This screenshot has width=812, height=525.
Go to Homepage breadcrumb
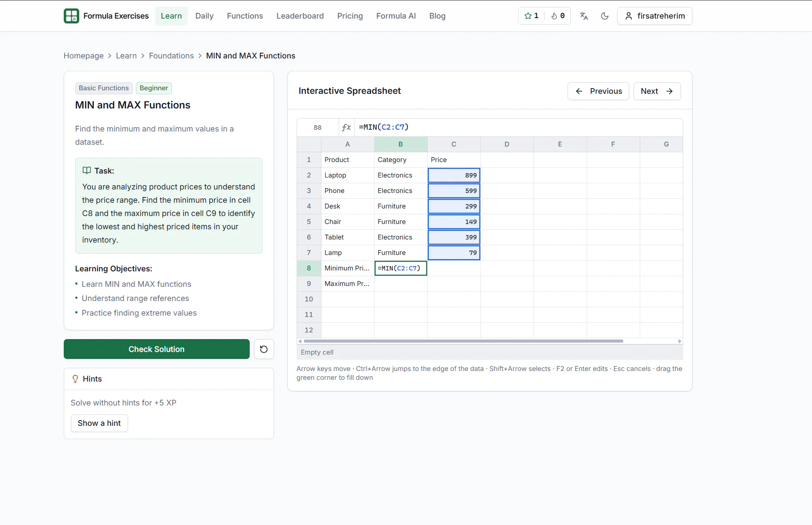click(x=84, y=56)
